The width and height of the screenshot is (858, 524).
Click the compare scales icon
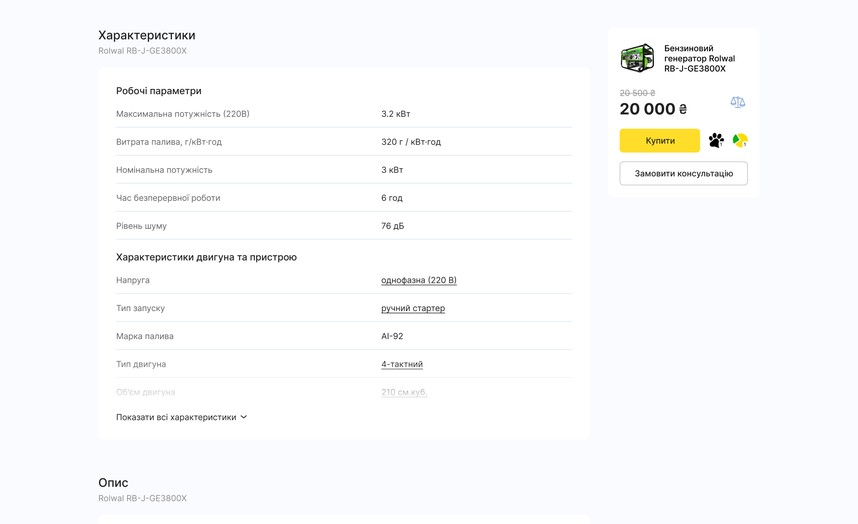(738, 102)
